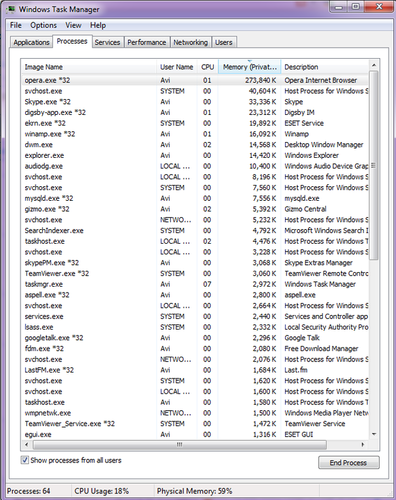Click Processes: 64 in status bar
396x500 pixels.
click(29, 491)
